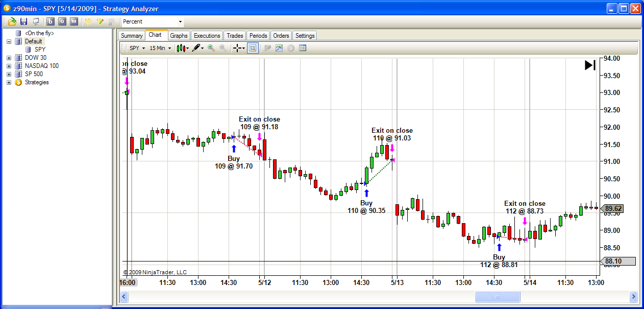644x309 pixels.
Task: Select the Chart tab
Action: tap(156, 35)
